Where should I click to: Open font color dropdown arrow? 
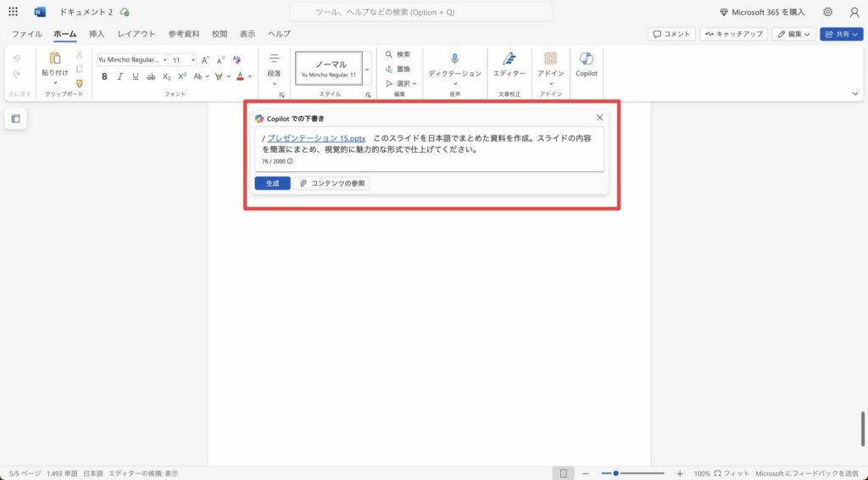coord(250,76)
